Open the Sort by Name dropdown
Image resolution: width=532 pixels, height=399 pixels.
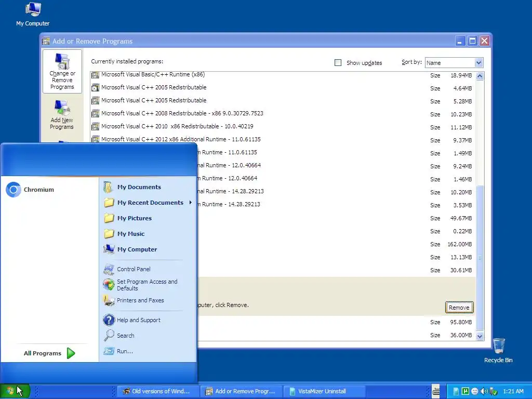(478, 63)
